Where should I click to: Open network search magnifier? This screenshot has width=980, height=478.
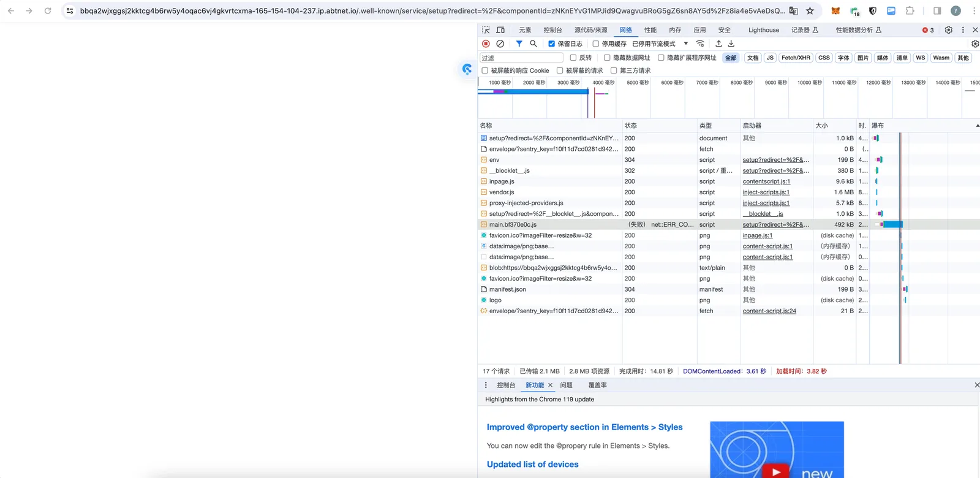533,44
